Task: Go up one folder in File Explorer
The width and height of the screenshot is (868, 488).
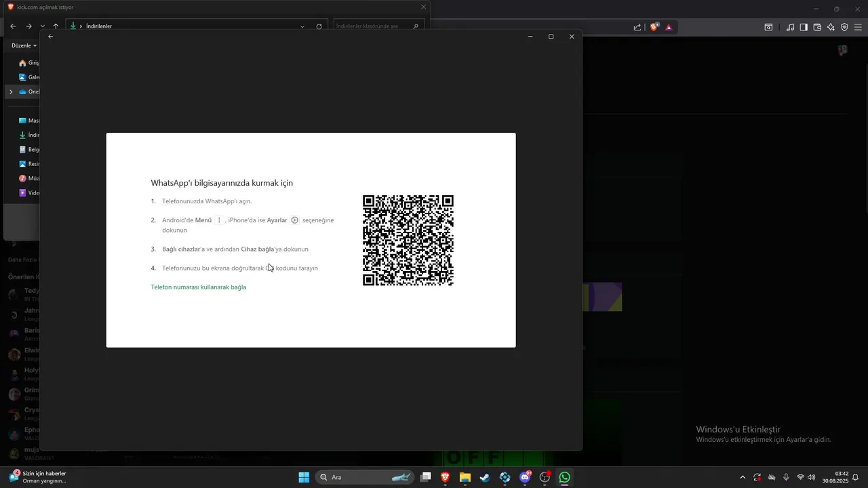Action: pos(56,26)
